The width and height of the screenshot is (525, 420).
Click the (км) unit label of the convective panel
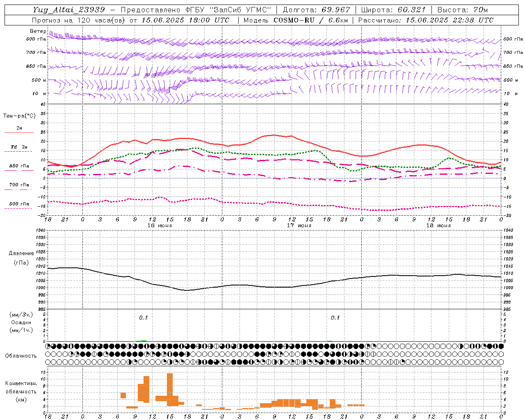[21, 399]
